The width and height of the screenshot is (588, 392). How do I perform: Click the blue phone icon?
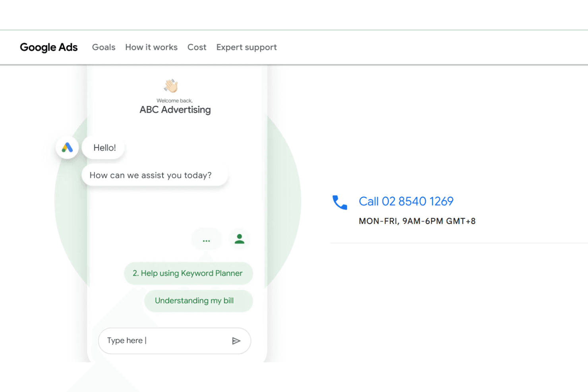[340, 202]
